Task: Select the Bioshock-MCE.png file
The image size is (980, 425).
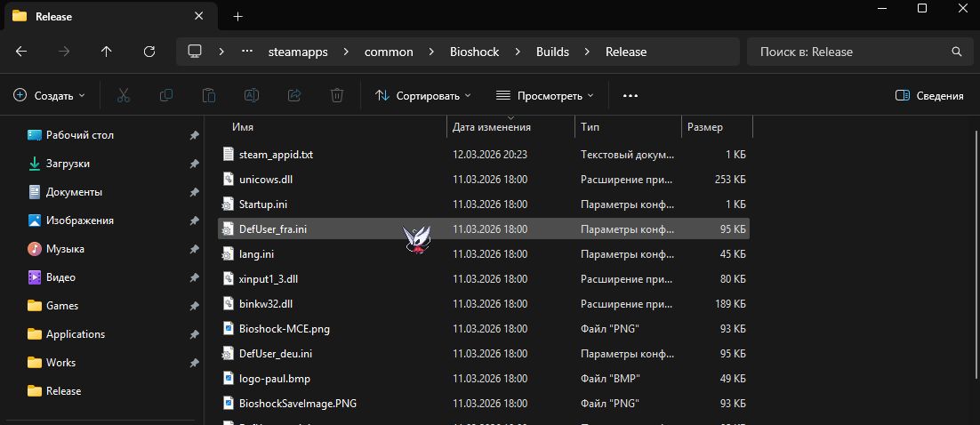Action: 484,329
